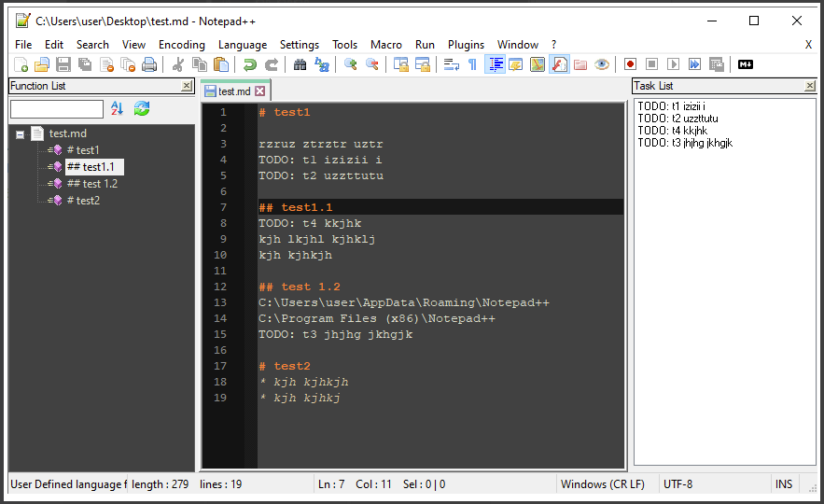Open a file with the folder icon
824x504 pixels.
(x=42, y=64)
